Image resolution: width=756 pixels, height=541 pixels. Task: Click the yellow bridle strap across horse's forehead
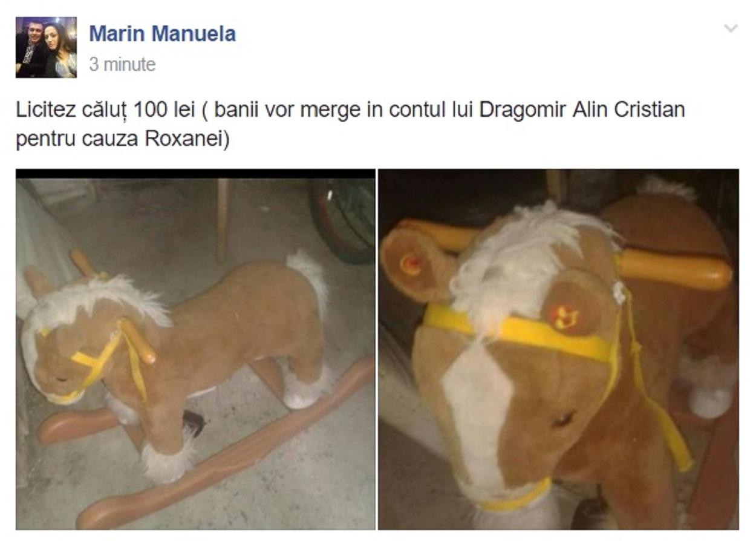(520, 332)
